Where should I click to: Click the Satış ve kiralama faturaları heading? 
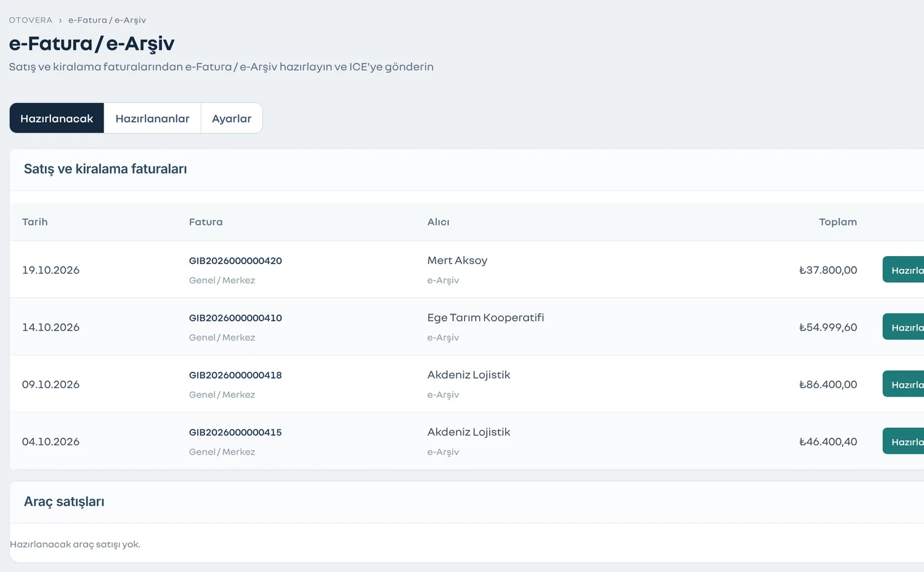(x=105, y=169)
